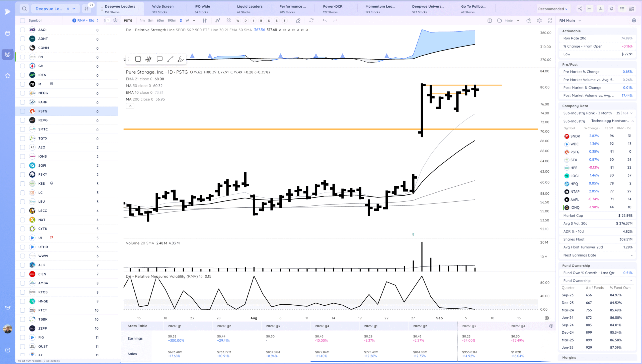
Task: Tick the SOFI row checkbox
Action: [x=23, y=166]
